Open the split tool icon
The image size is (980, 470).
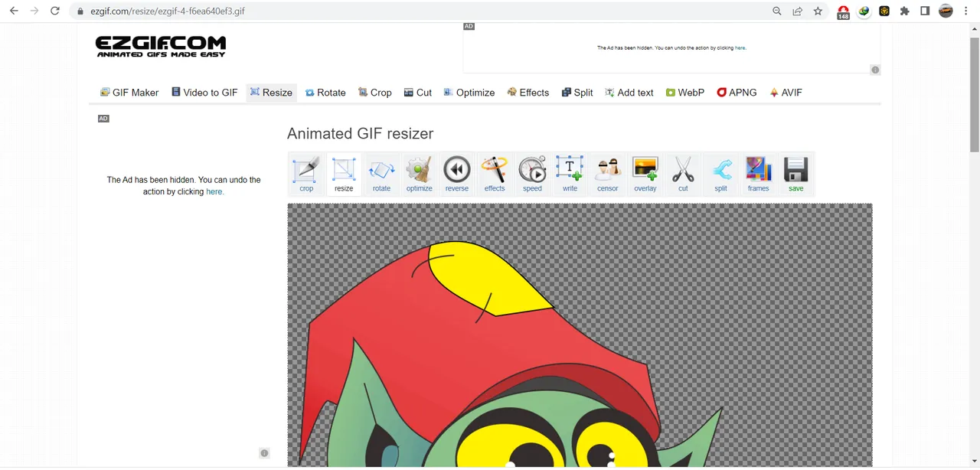(x=720, y=173)
